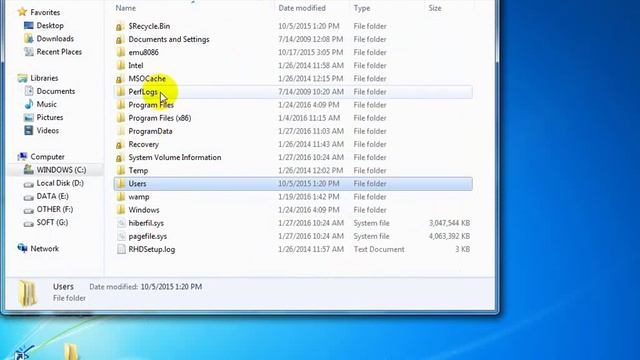Select the WINDOWS (C:) drive
Viewport: 640px width, 360px height.
[61, 169]
